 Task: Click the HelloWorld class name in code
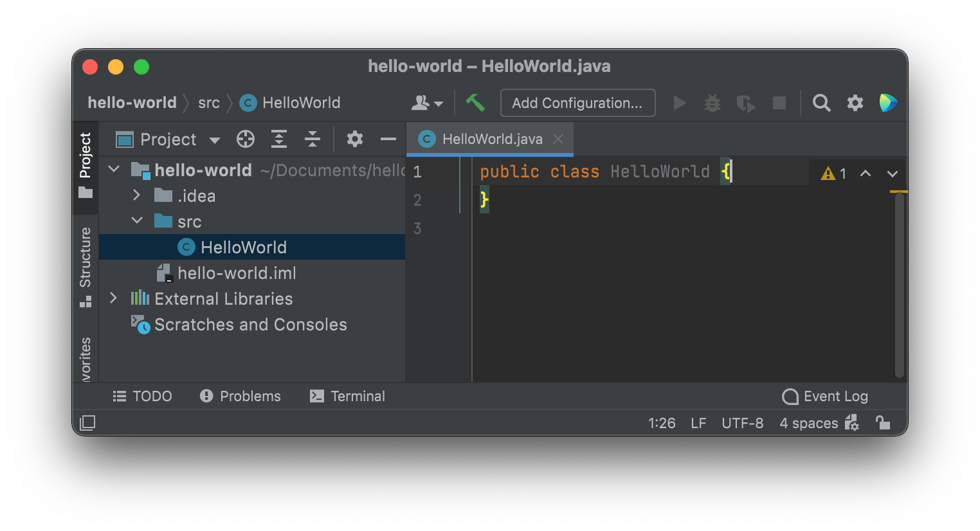click(x=660, y=172)
